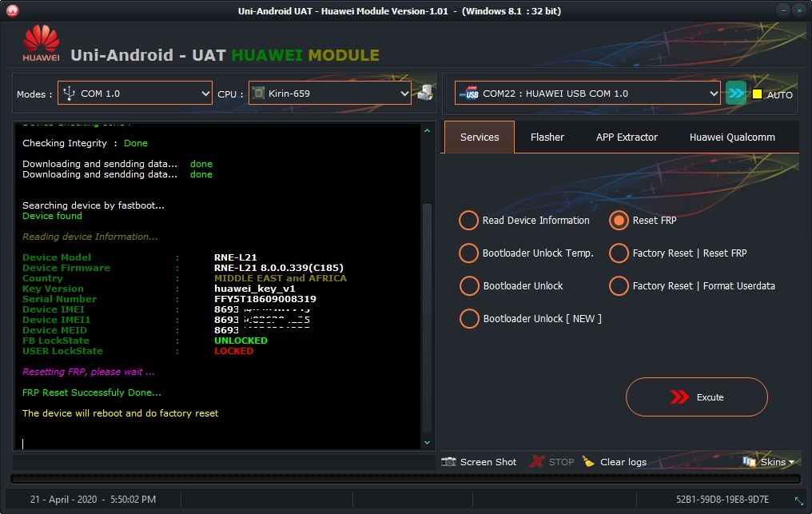Click the USB icon in the COM22 port selector

pyautogui.click(x=469, y=94)
